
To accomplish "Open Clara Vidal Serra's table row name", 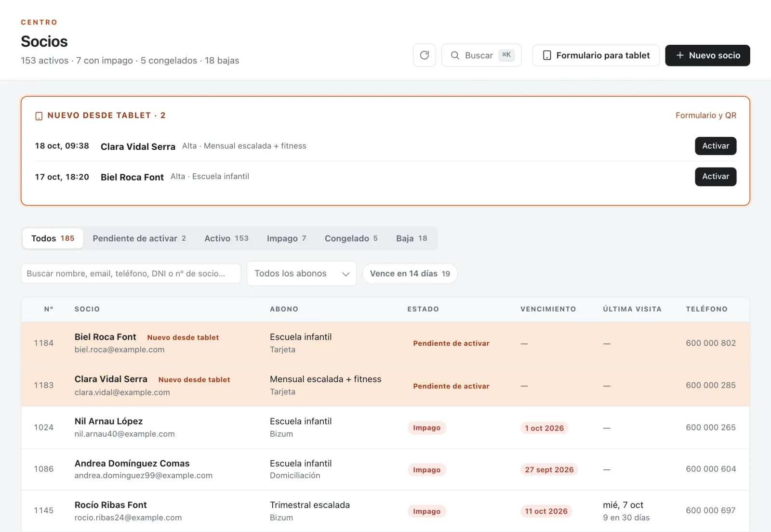I will [111, 379].
